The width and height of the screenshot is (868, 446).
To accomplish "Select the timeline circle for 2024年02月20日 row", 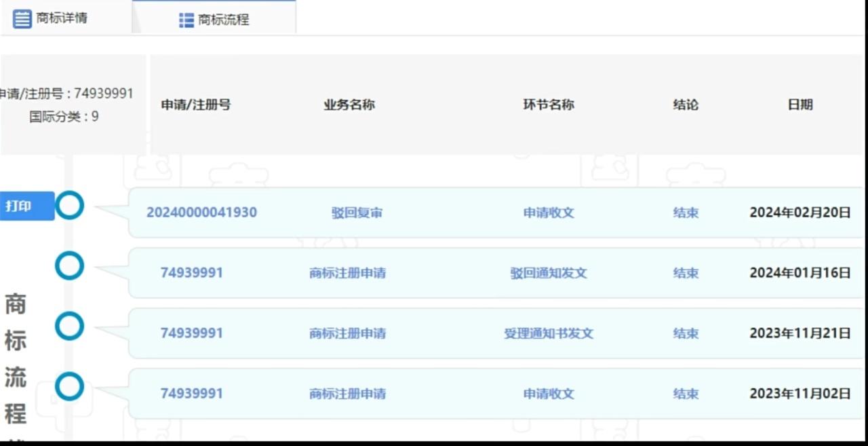I will tap(69, 205).
